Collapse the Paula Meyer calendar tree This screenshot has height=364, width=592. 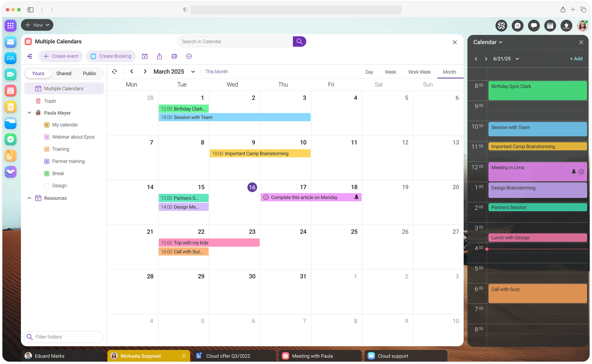29,113
